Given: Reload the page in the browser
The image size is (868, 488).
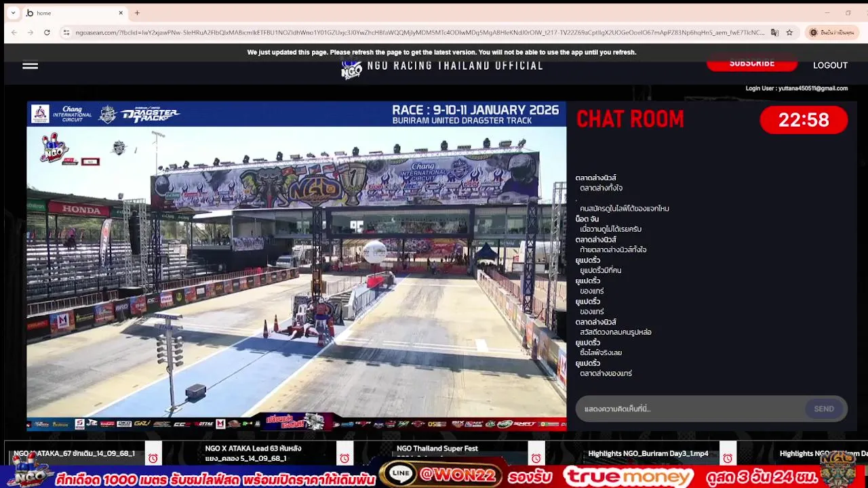Looking at the screenshot, I should pyautogui.click(x=47, y=33).
